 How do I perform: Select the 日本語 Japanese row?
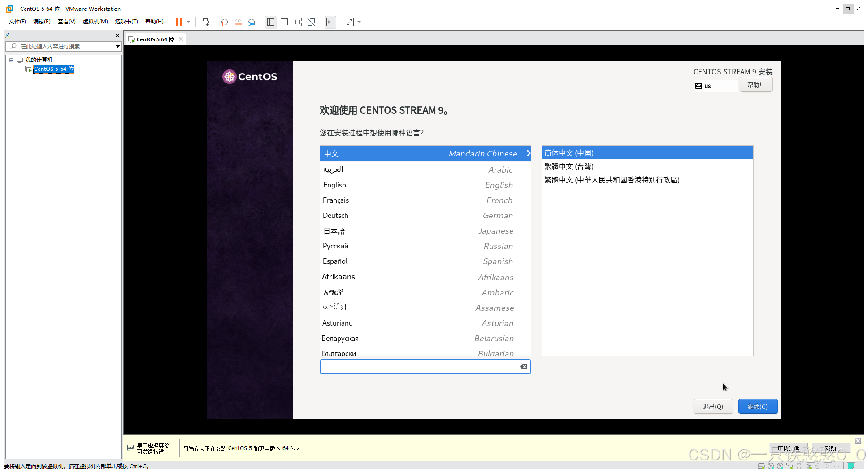425,230
